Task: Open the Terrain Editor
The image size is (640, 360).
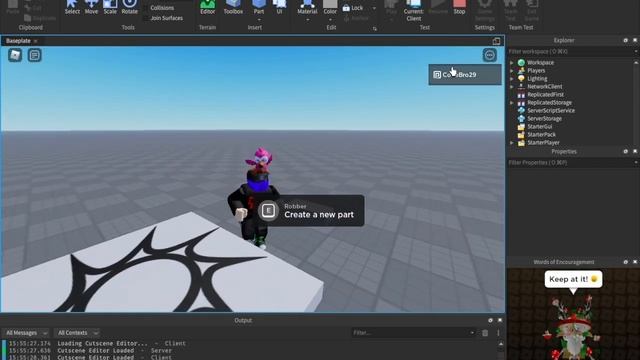Action: (207, 7)
